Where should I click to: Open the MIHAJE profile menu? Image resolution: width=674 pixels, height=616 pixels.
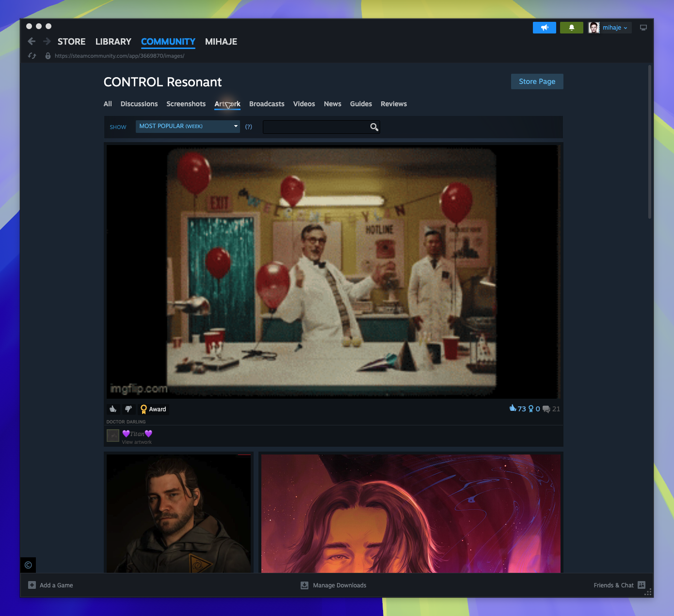tap(221, 42)
